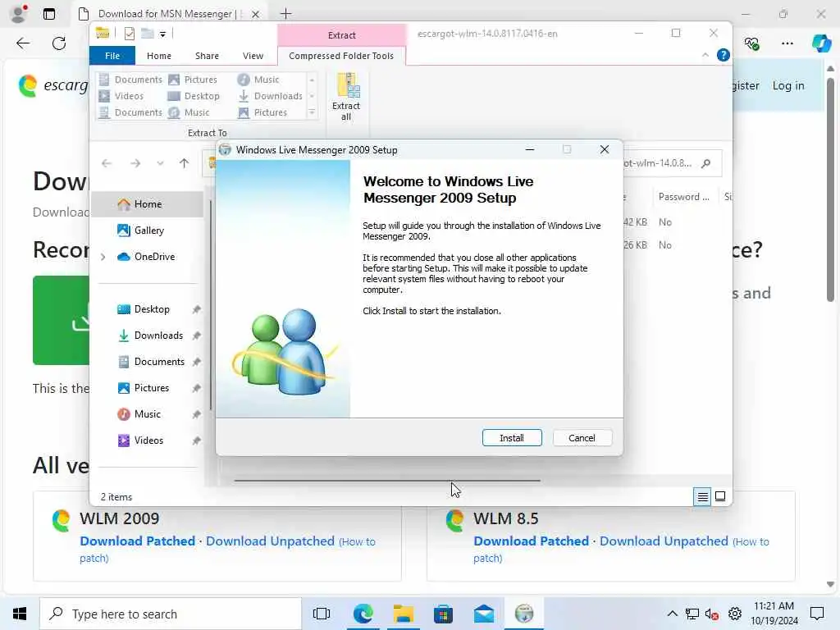
Task: Click the pink Extract contextual tab
Action: point(342,34)
